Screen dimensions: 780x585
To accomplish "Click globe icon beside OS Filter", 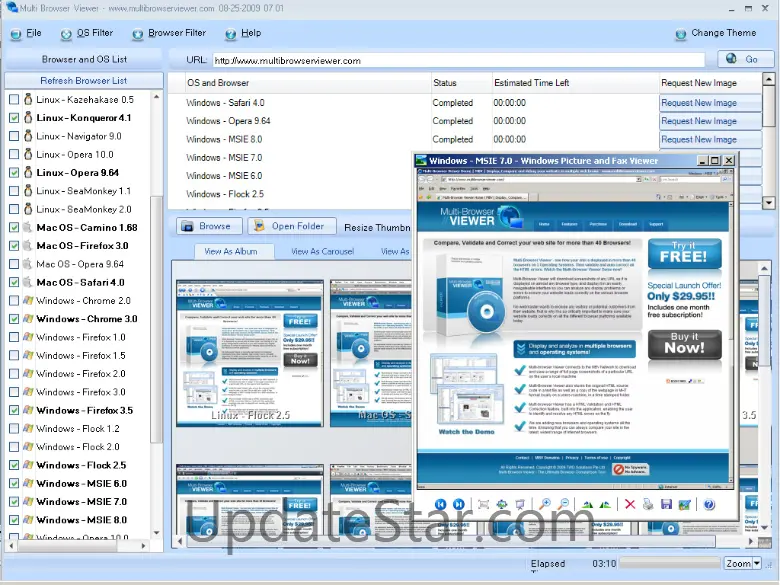I will pos(66,34).
